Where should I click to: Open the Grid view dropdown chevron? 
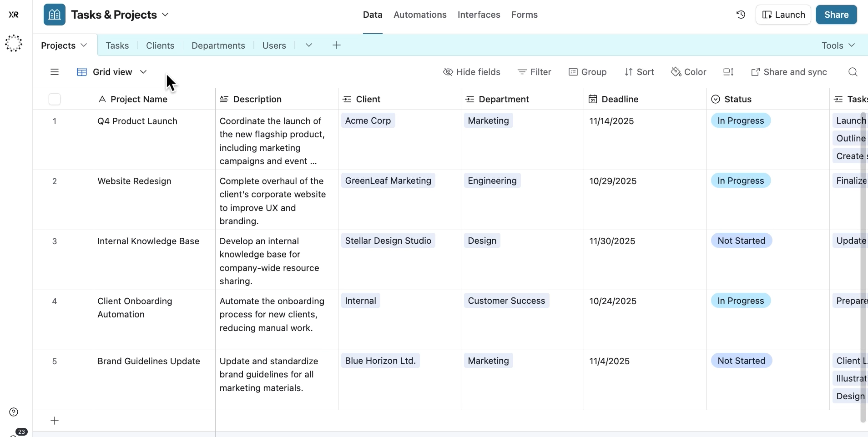pos(143,72)
